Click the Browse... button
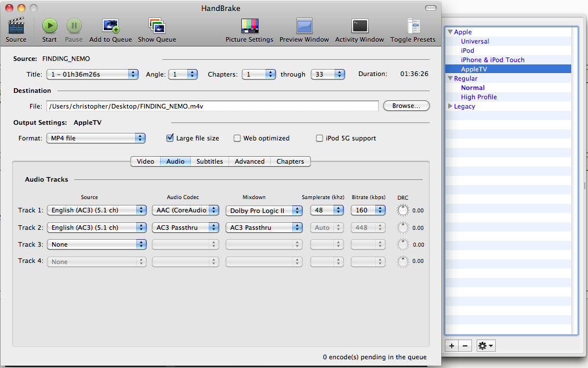 coord(406,106)
